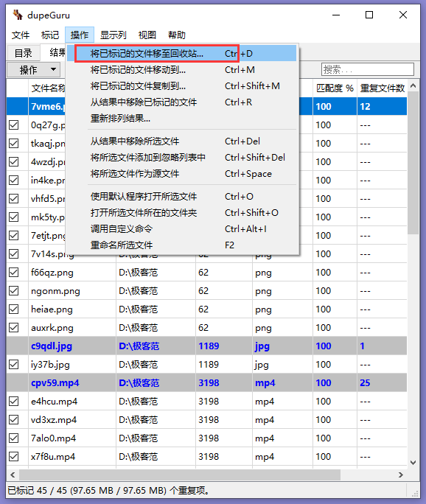Uncheck the 7alo0.mp4 checkbox
426x504 pixels.
coord(14,438)
